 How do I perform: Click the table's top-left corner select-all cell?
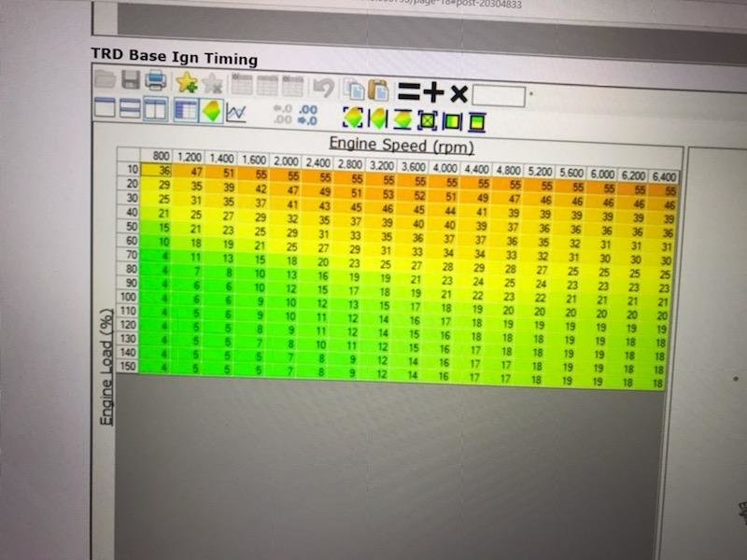tap(129, 155)
